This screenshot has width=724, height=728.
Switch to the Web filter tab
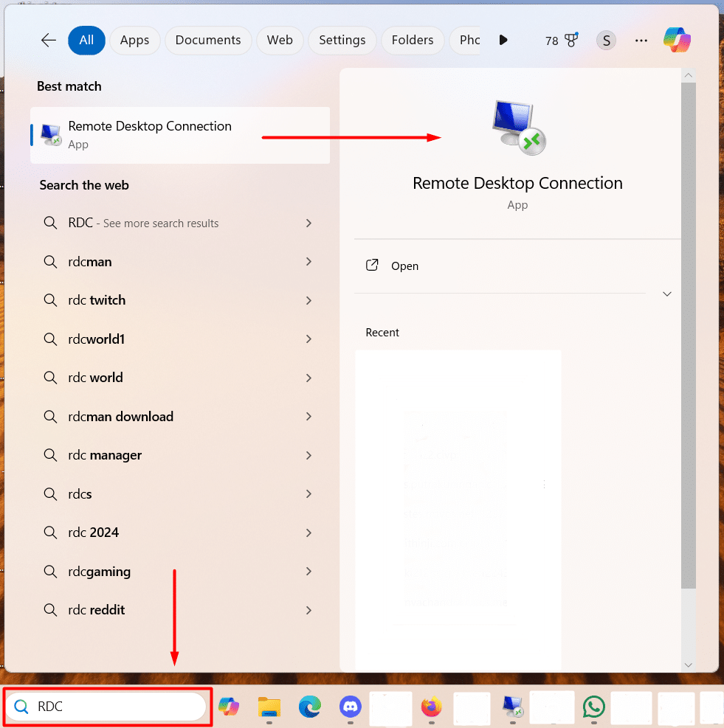280,41
